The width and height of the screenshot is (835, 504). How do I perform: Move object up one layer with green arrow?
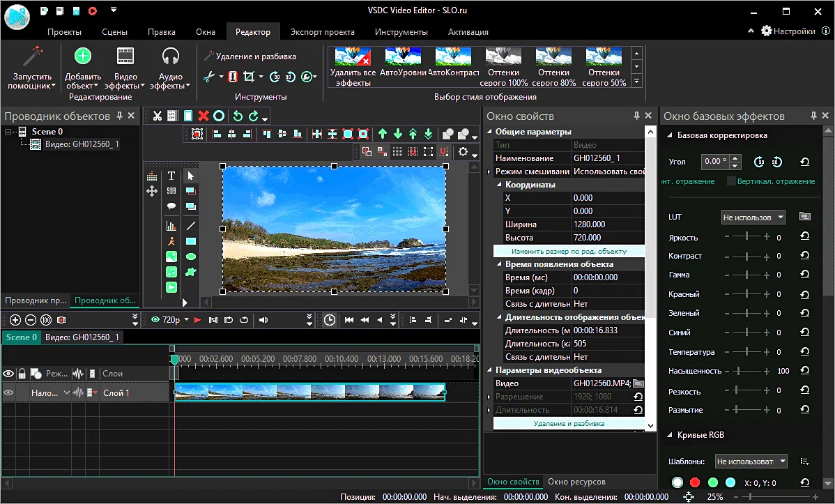point(383,135)
